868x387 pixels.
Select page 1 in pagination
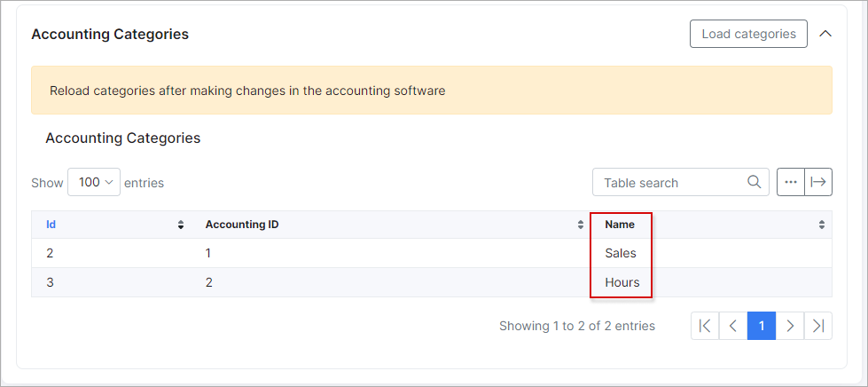762,326
